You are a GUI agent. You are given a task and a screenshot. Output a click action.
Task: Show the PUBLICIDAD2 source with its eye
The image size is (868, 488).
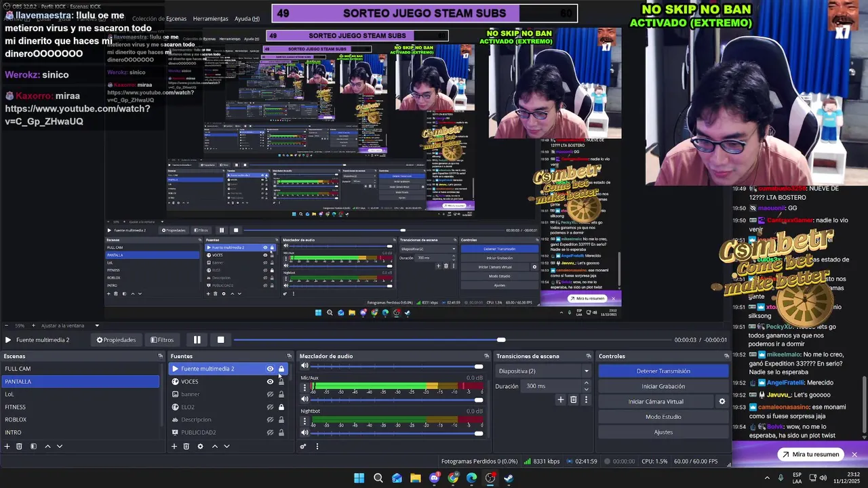[270, 432]
